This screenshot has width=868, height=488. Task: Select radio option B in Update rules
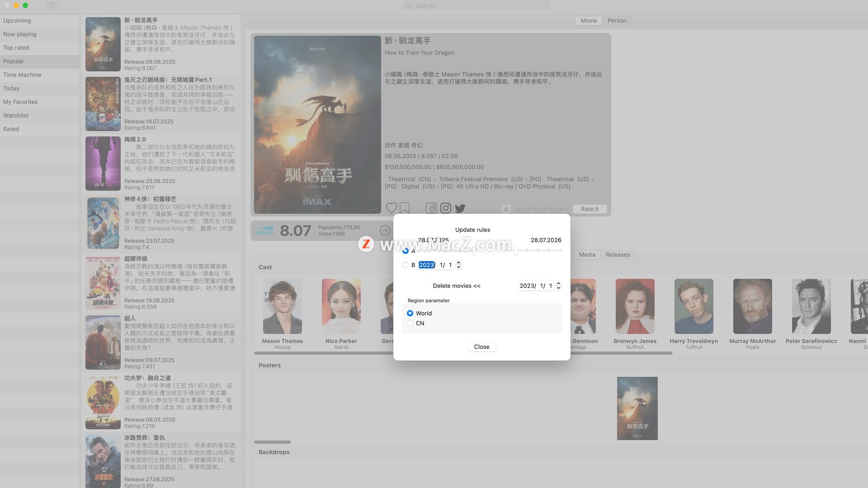coord(405,265)
